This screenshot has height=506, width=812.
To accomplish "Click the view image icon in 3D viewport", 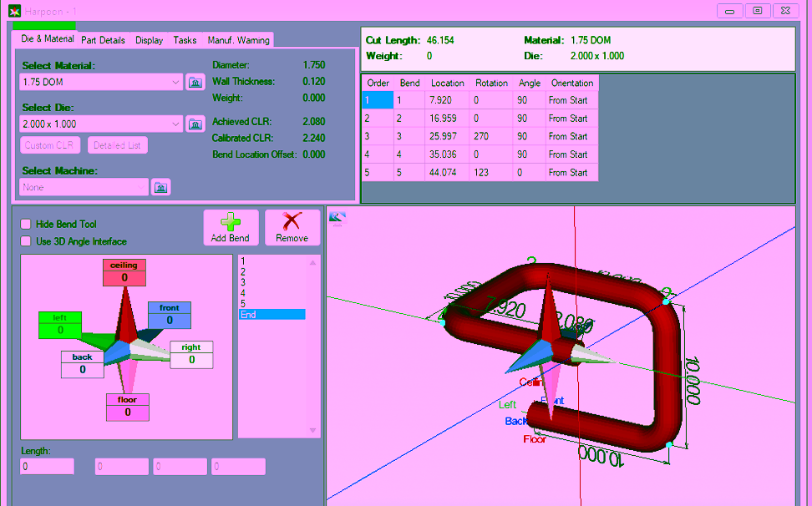I will tap(337, 218).
